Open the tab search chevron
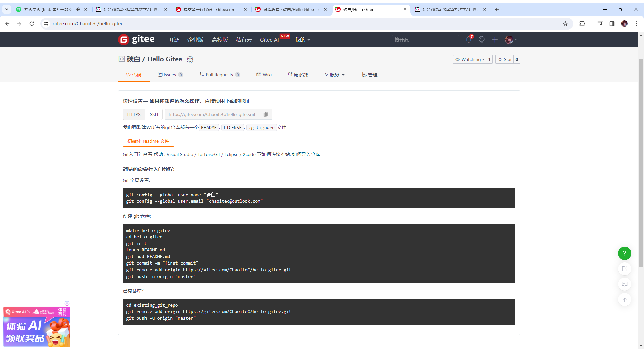 (x=7, y=9)
